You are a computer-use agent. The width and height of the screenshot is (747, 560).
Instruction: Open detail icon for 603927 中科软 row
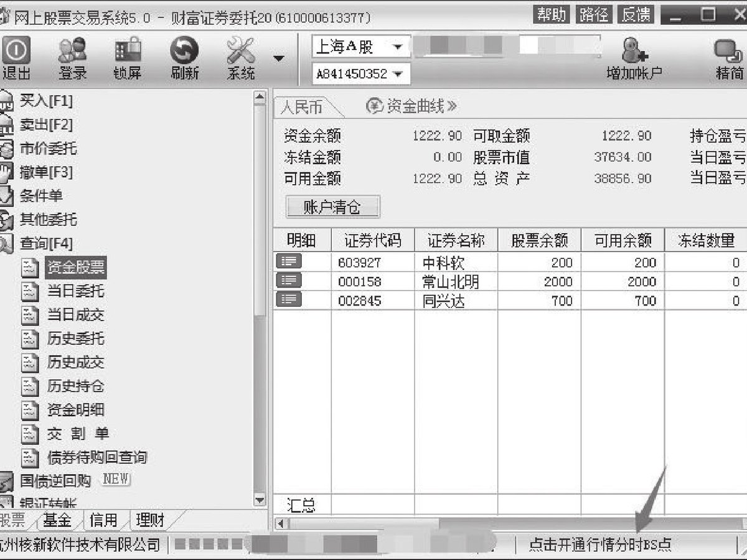288,261
